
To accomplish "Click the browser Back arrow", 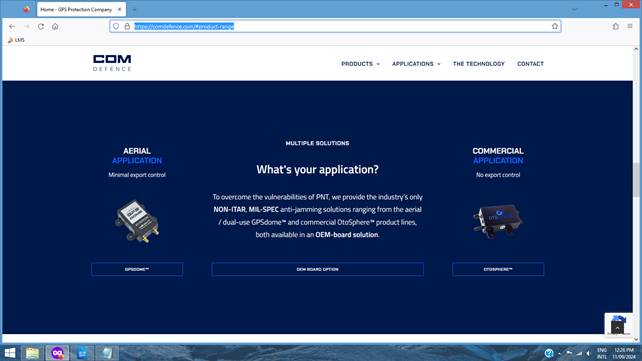I will pyautogui.click(x=12, y=26).
